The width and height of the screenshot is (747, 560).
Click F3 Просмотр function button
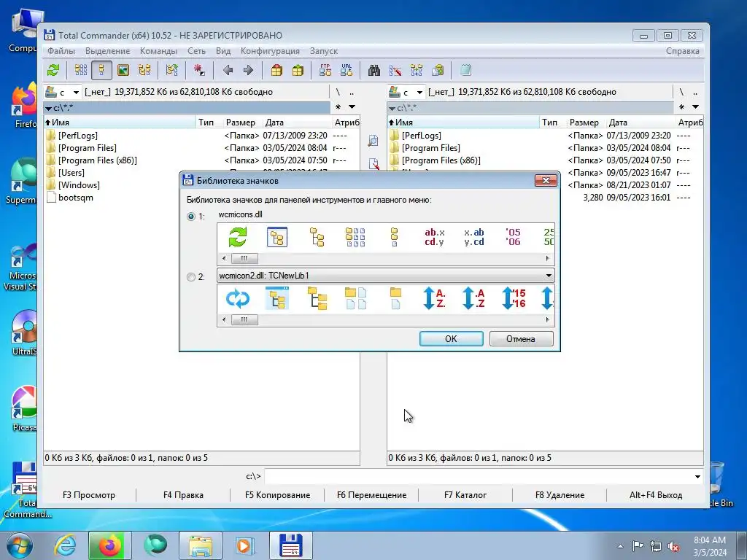click(89, 495)
